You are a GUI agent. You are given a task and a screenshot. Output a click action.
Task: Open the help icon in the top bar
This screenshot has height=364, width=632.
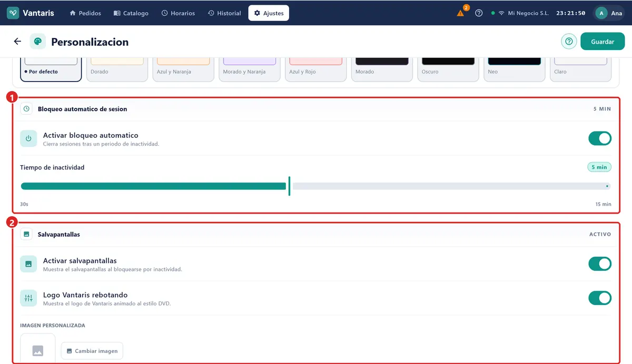[479, 13]
